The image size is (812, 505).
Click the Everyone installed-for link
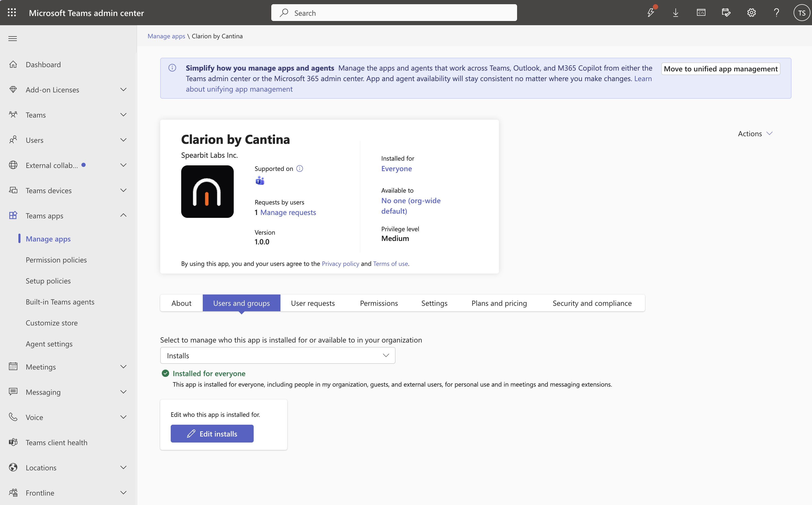coord(397,169)
